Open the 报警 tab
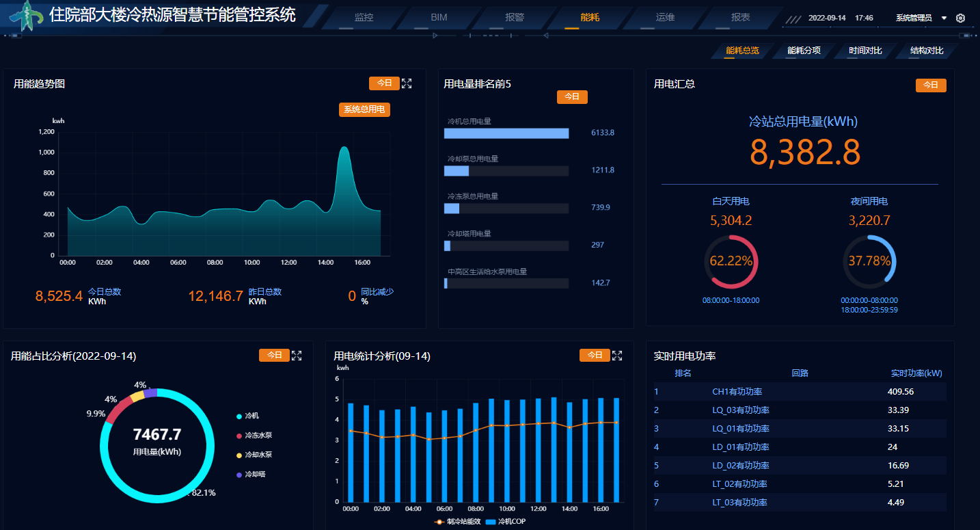The width and height of the screenshot is (980, 530). click(x=515, y=17)
